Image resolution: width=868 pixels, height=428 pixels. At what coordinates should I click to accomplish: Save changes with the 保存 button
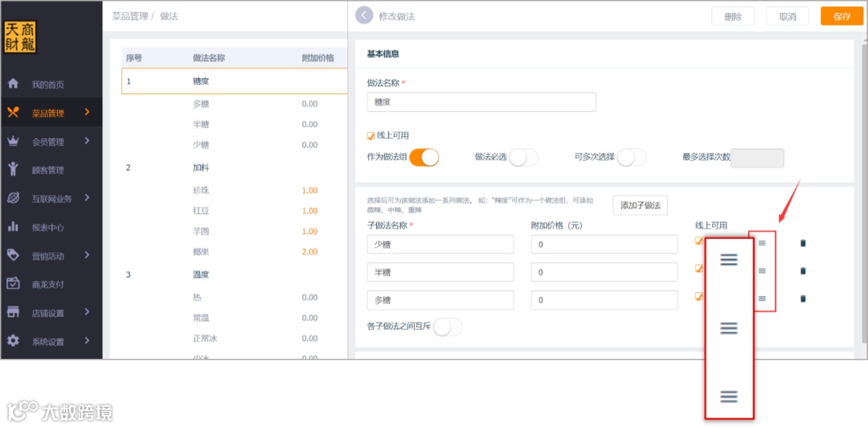pos(841,16)
